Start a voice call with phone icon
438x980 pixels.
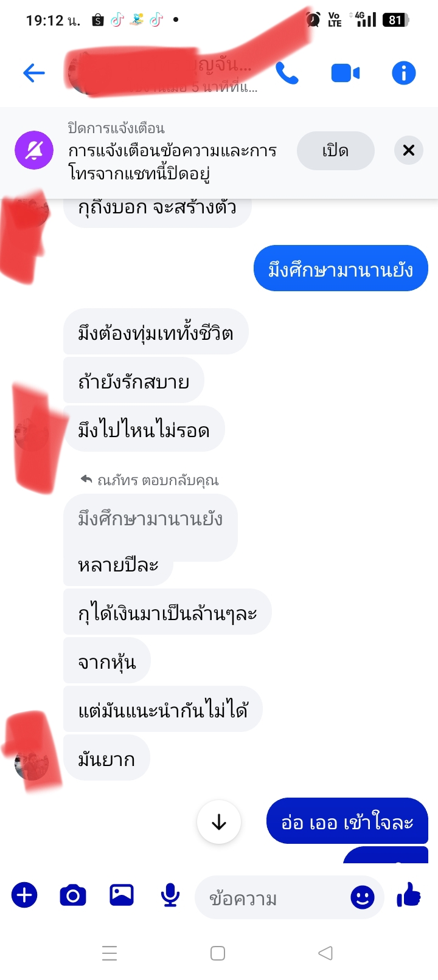(x=287, y=74)
